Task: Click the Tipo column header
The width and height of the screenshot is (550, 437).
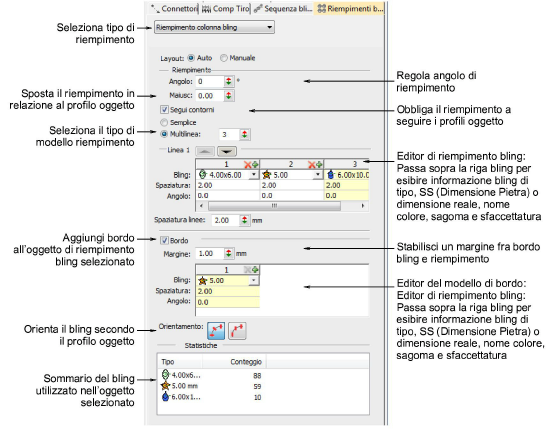Action: coord(180,362)
